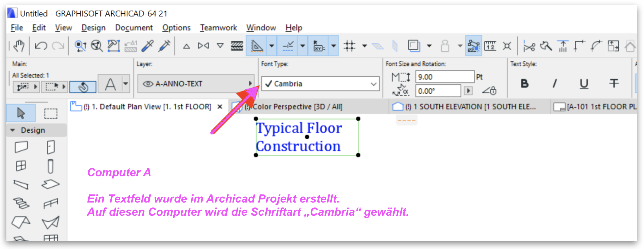Open Guide Lines options dropdown arrow
The image size is (644, 249).
(x=272, y=46)
